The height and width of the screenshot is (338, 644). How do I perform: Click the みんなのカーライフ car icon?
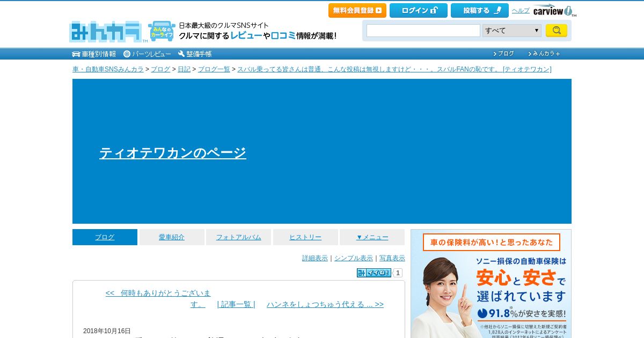point(162,32)
